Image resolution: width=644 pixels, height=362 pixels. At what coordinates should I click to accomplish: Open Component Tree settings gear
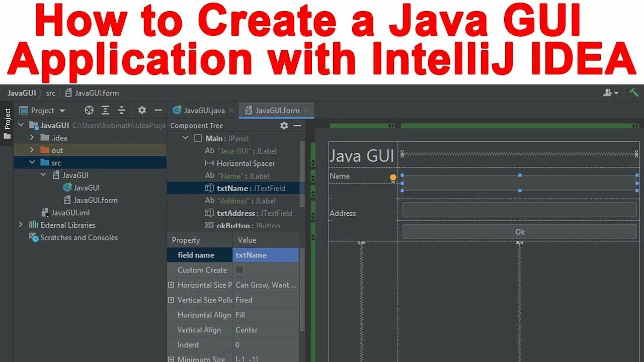[284, 126]
